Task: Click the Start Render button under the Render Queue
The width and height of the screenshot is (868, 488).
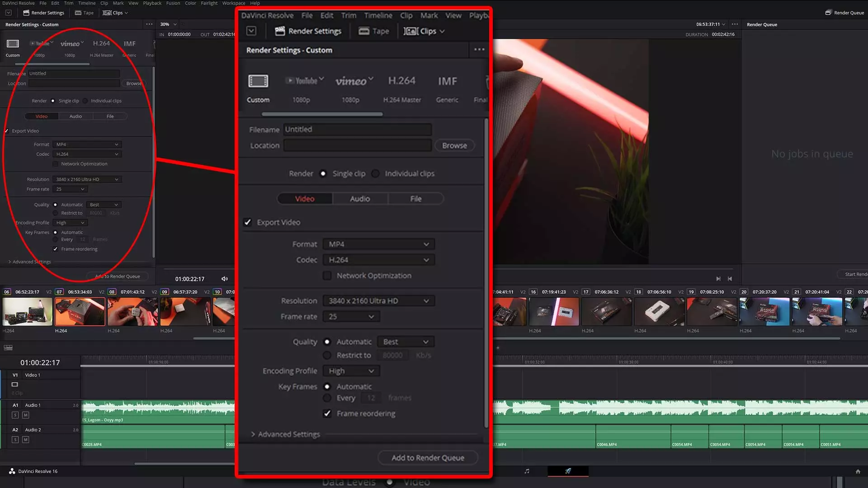Action: coord(852,274)
